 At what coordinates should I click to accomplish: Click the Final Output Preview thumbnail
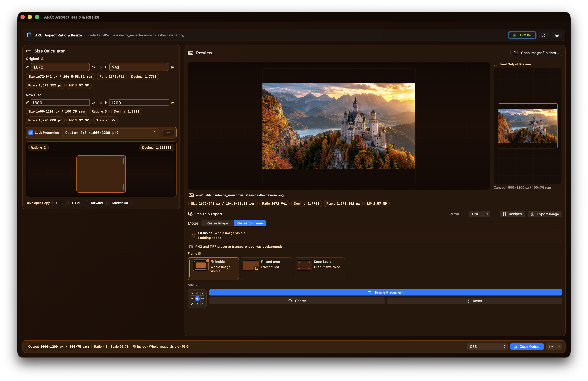(x=528, y=126)
